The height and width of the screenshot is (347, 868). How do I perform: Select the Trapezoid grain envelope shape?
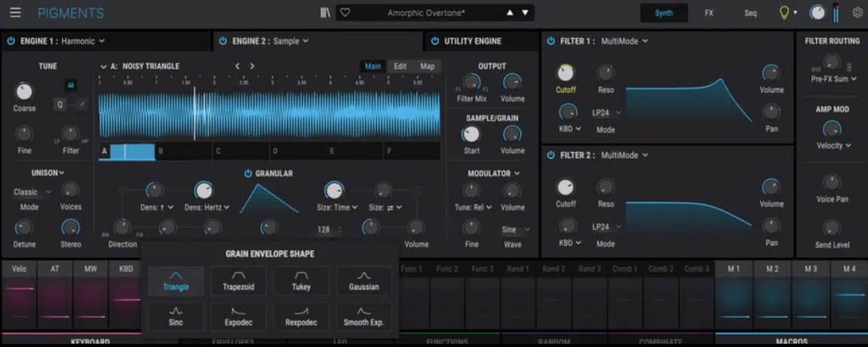coord(239,281)
